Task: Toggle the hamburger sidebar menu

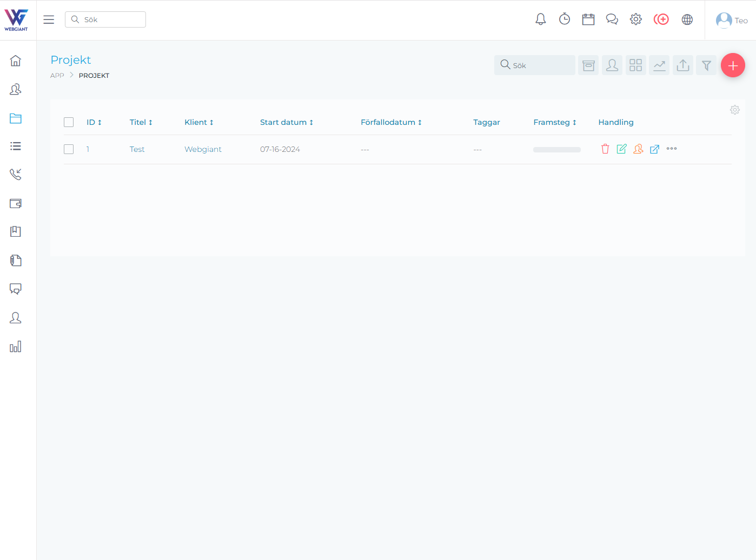Action: click(x=49, y=19)
